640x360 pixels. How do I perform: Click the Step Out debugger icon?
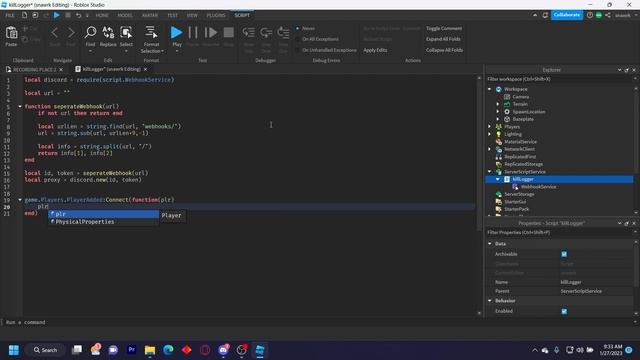pyautogui.click(x=283, y=33)
